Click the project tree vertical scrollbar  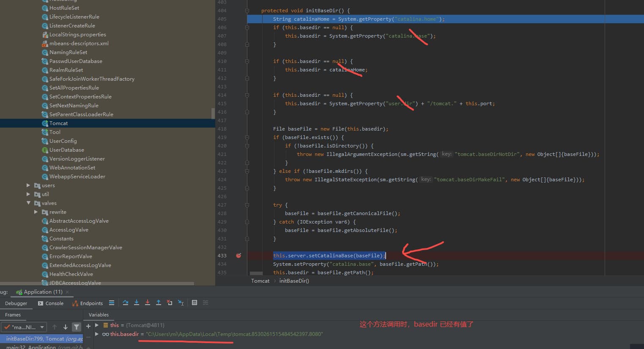coord(213,113)
